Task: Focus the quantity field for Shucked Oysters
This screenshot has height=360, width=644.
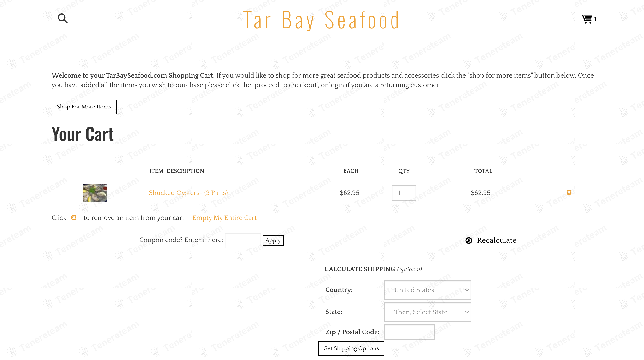Action: (x=404, y=193)
